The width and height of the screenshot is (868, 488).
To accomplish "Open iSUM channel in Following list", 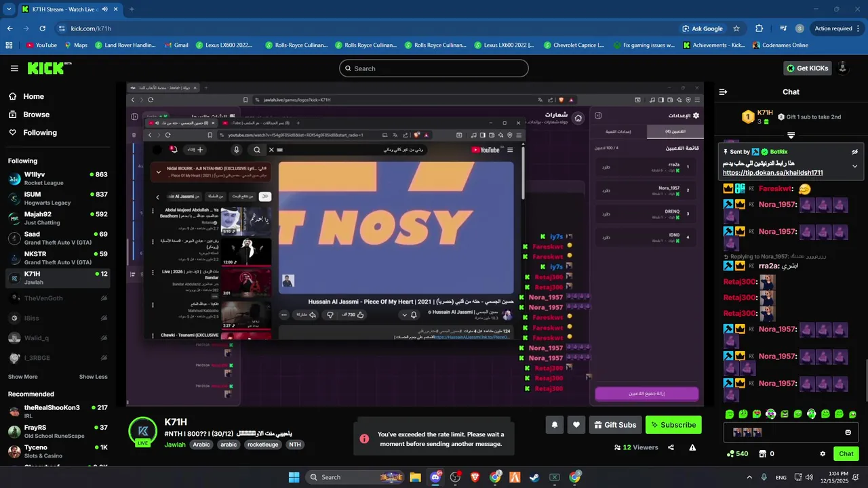I will (x=58, y=199).
